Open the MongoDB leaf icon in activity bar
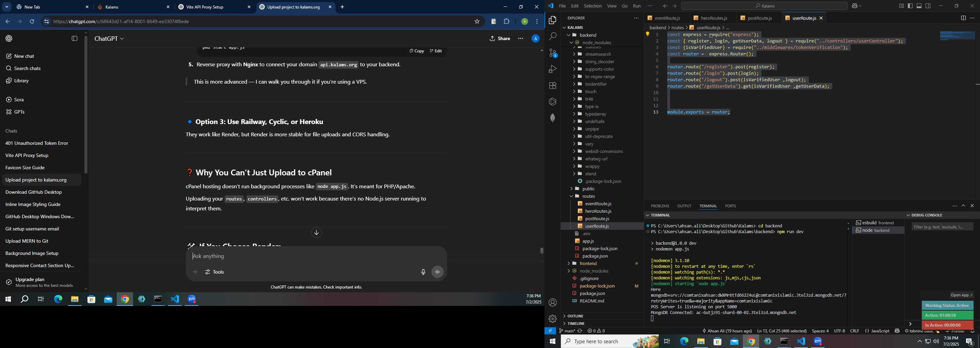This screenshot has width=980, height=348. [552, 118]
